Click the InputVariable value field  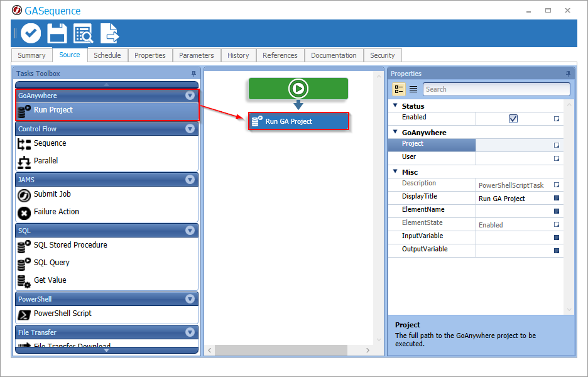(x=513, y=238)
